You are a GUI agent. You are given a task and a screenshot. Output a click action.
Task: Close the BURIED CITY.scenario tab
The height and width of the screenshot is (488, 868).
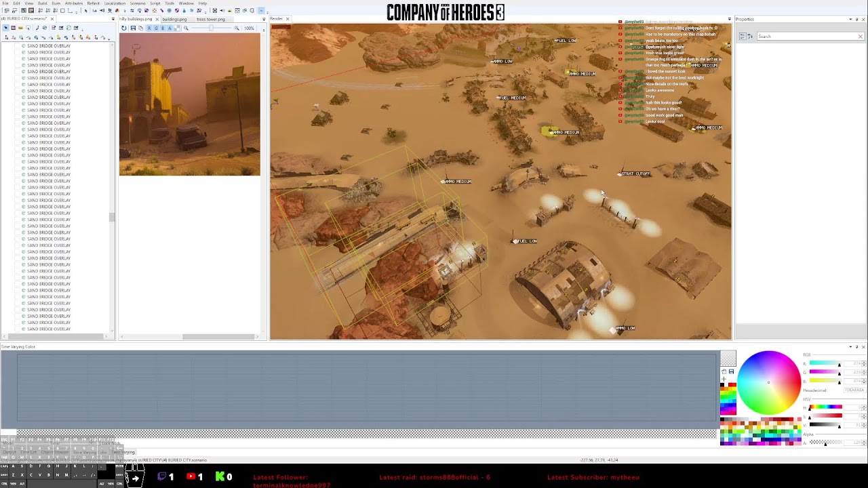pyautogui.click(x=52, y=19)
